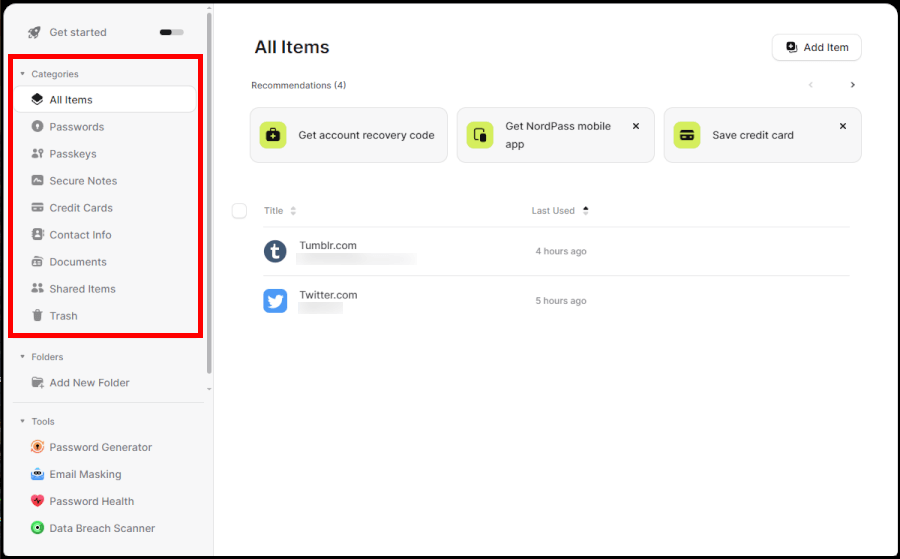Viewport: 900px width, 559px height.
Task: Open the Email Masking tool icon
Action: (x=38, y=474)
